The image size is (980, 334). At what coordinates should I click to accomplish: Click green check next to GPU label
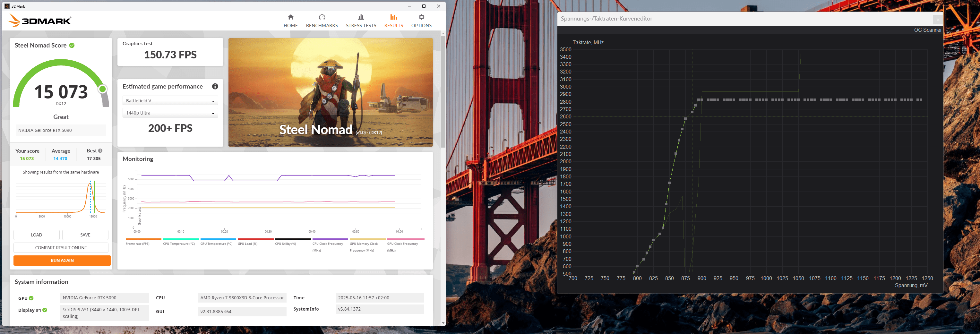point(31,298)
